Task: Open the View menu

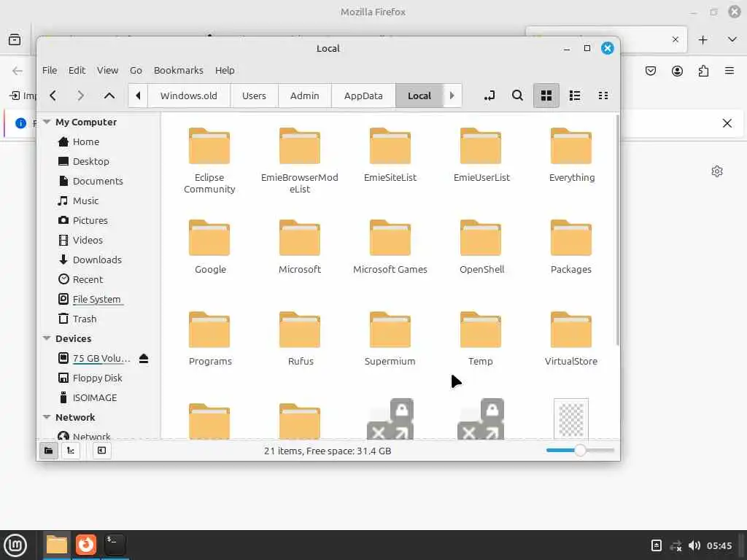Action: click(108, 71)
